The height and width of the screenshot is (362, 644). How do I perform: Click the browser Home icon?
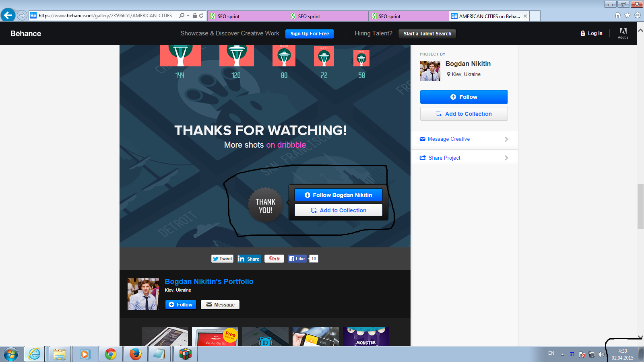click(618, 15)
